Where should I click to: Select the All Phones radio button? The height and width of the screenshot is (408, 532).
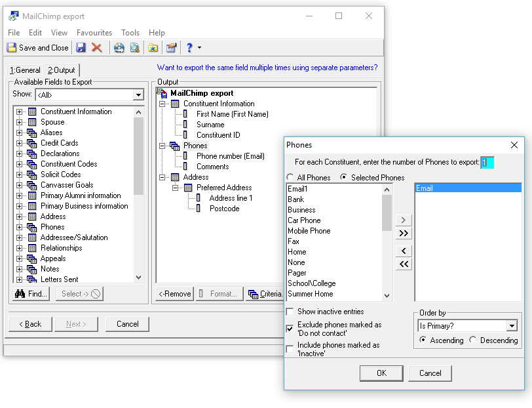click(290, 177)
